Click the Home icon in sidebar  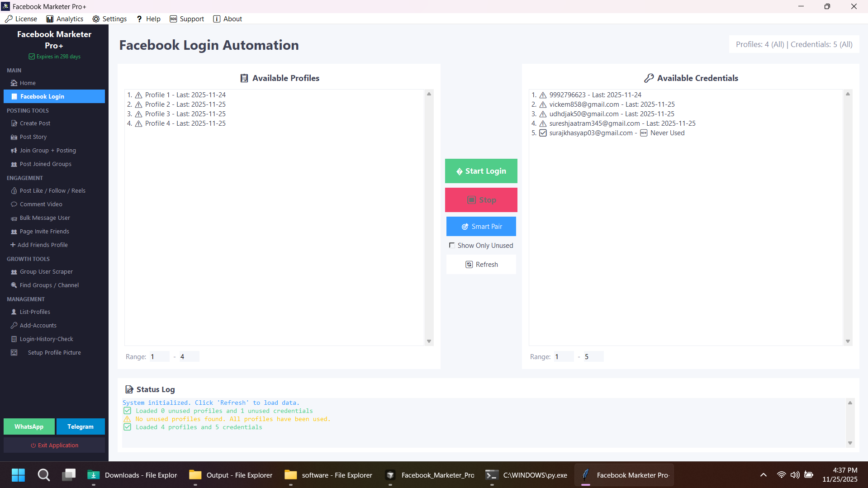(14, 83)
